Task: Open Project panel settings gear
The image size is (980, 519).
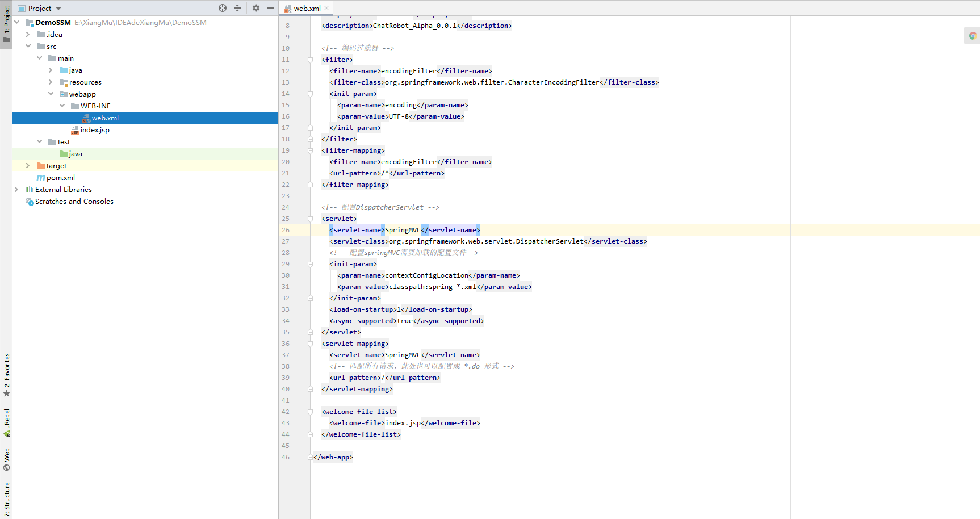Action: click(256, 8)
